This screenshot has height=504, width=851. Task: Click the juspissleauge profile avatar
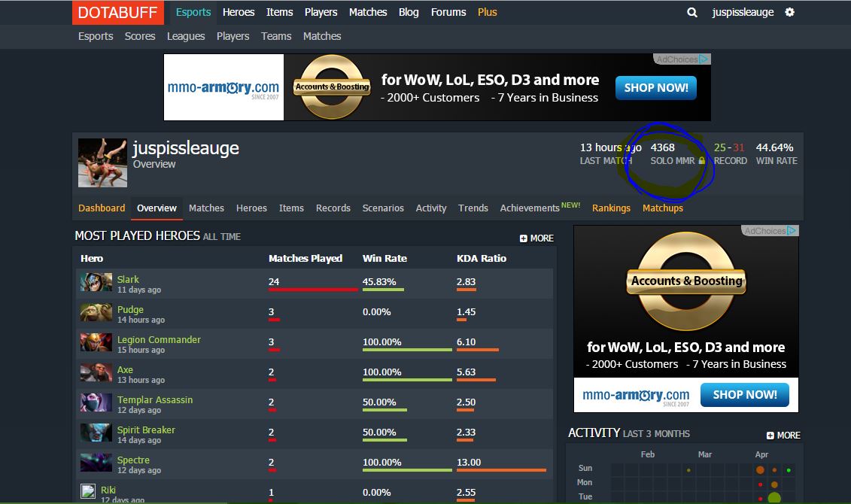coord(102,162)
